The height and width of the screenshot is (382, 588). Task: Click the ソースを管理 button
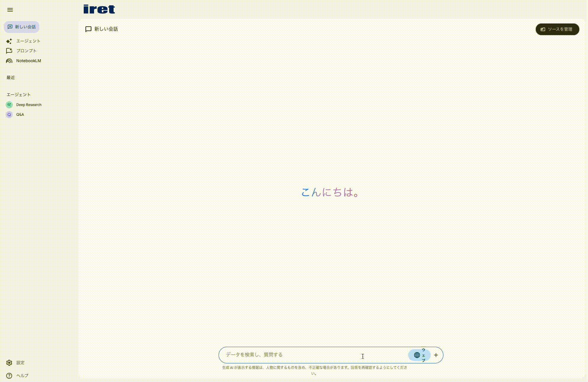(557, 29)
